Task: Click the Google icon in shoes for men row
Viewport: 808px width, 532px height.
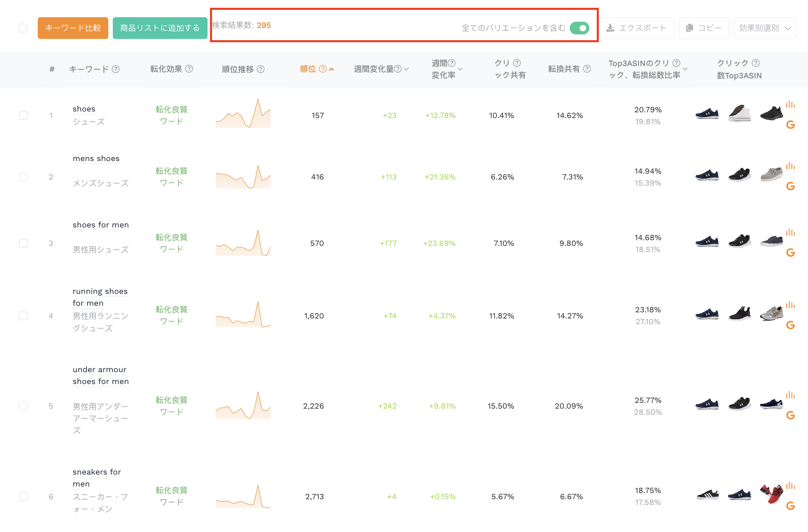Action: [x=790, y=253]
